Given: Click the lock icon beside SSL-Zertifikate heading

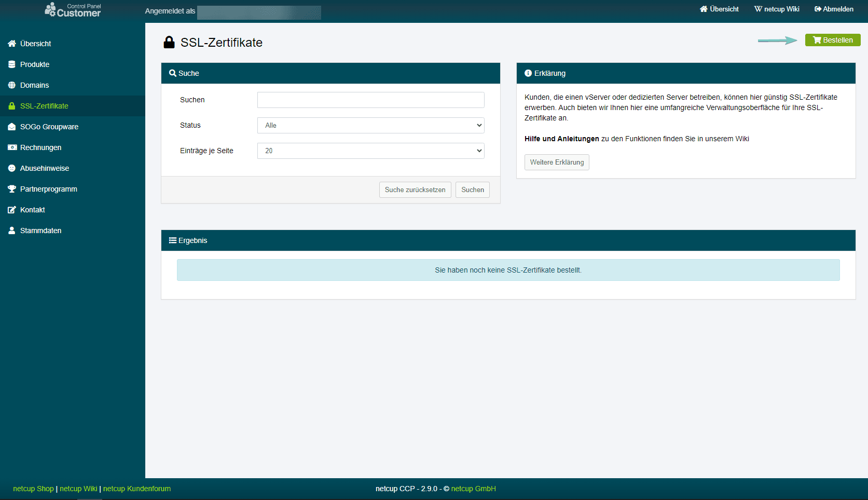Looking at the screenshot, I should coord(169,42).
